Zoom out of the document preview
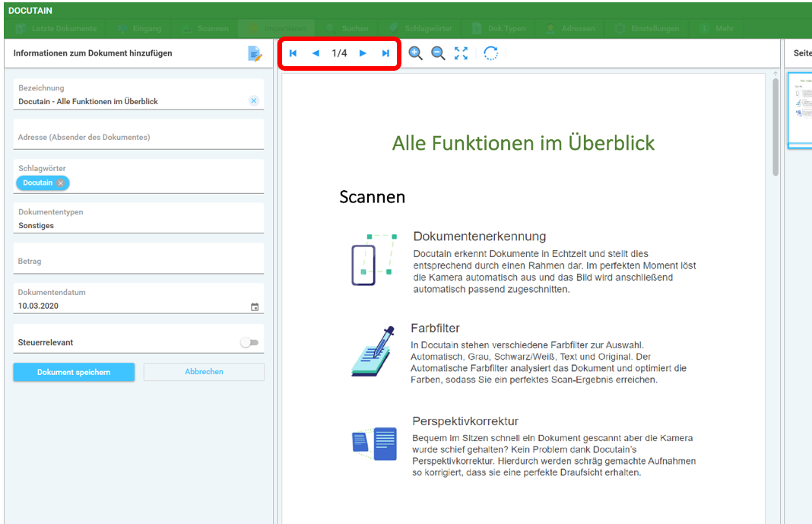The height and width of the screenshot is (524, 812). coord(438,53)
